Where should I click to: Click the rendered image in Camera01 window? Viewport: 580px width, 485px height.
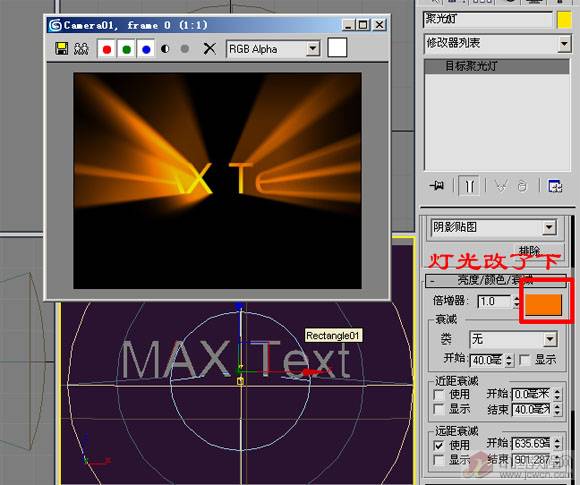coord(217,181)
